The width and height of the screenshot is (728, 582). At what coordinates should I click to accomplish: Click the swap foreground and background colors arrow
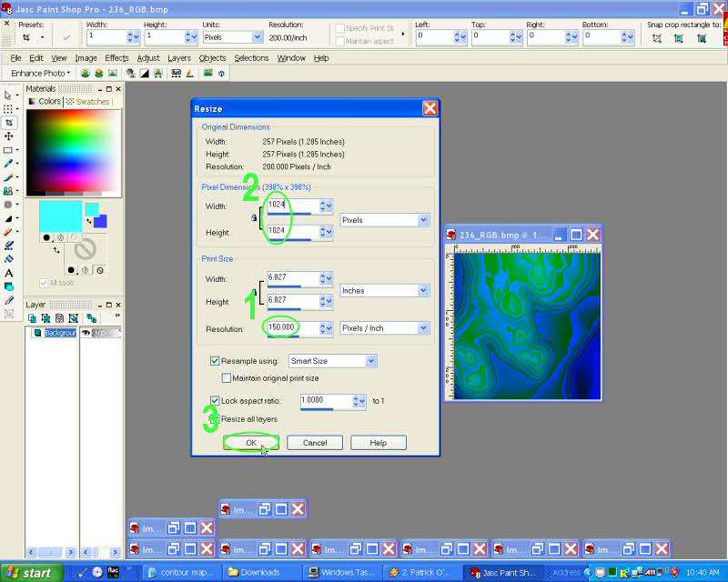click(x=88, y=221)
